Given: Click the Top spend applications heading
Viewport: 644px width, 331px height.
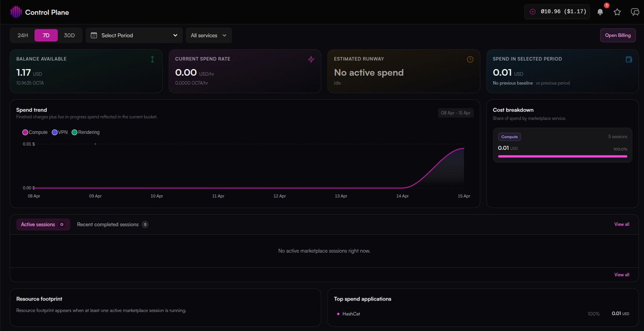Looking at the screenshot, I should (362, 299).
